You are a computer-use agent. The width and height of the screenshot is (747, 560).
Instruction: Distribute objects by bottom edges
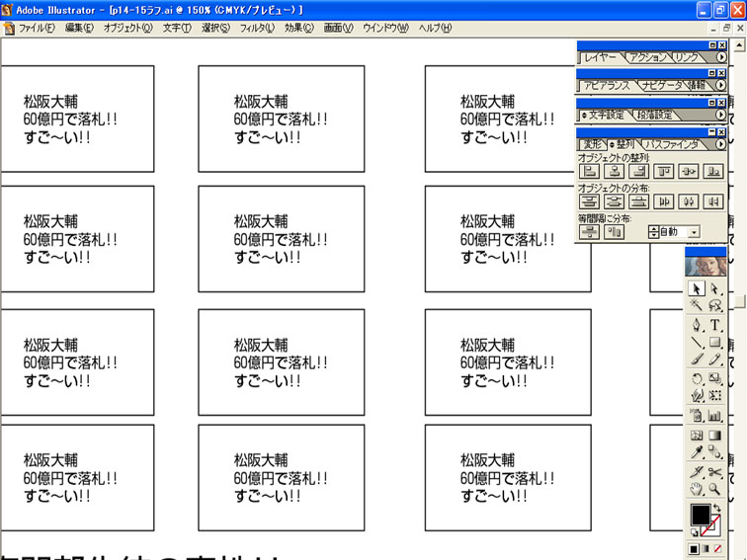(x=639, y=201)
